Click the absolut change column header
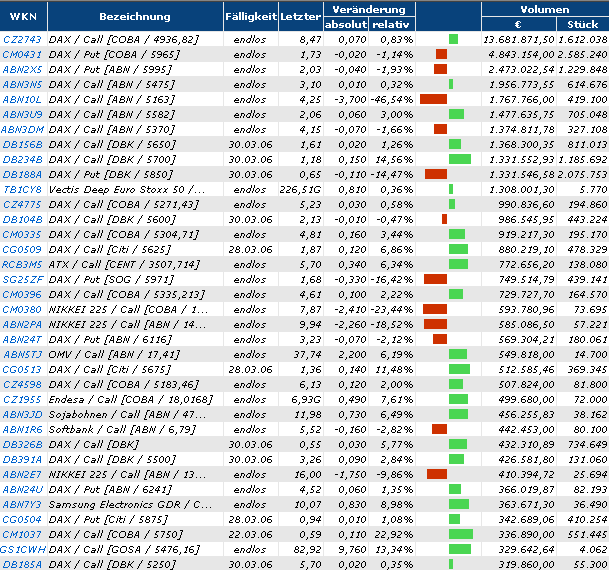This screenshot has width=609, height=570. coord(346,24)
